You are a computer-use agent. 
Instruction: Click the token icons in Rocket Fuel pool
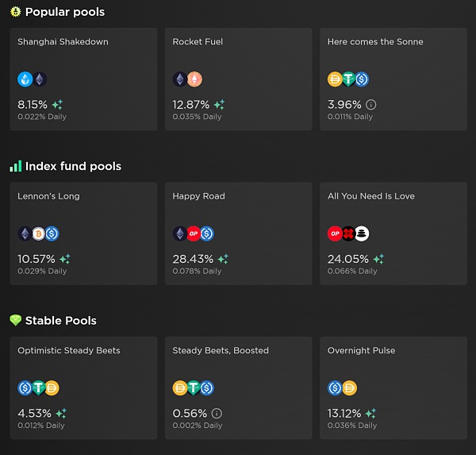[187, 79]
